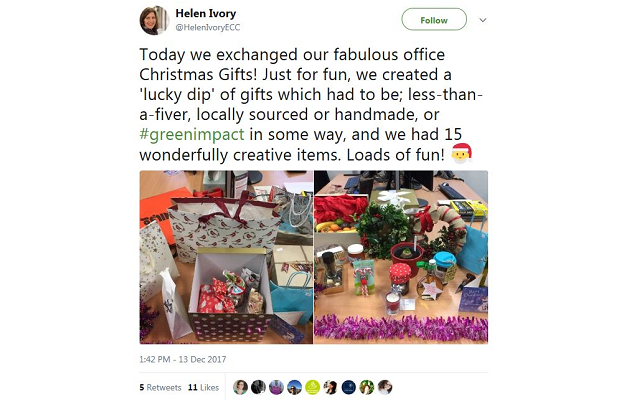Expand the tweet options chevron

tap(484, 20)
